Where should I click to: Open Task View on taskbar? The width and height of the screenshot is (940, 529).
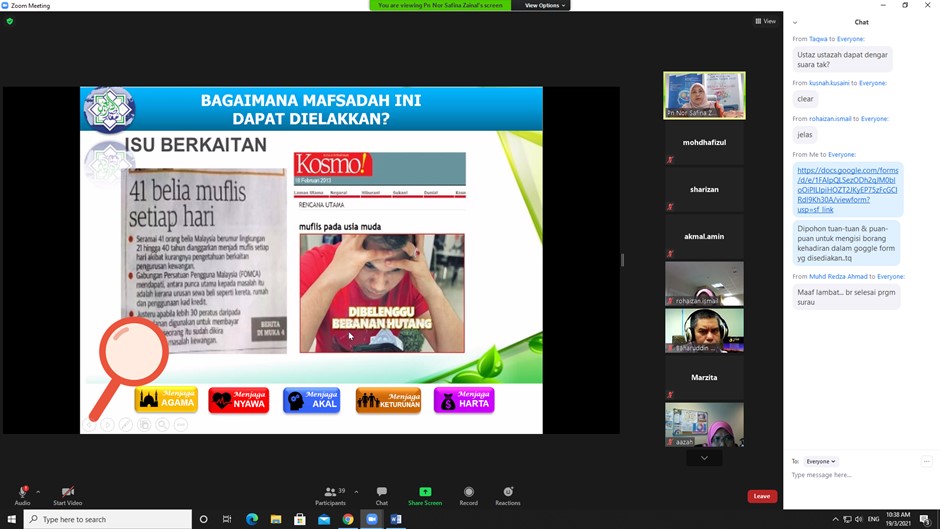tap(227, 519)
